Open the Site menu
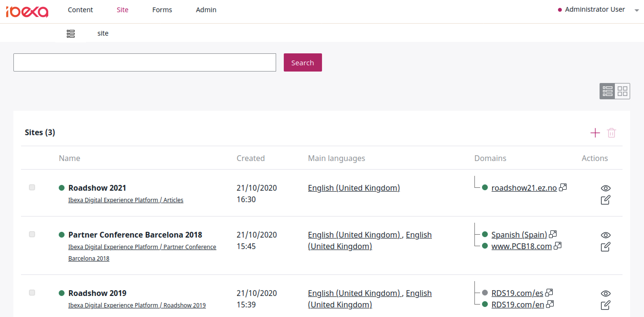 click(123, 10)
